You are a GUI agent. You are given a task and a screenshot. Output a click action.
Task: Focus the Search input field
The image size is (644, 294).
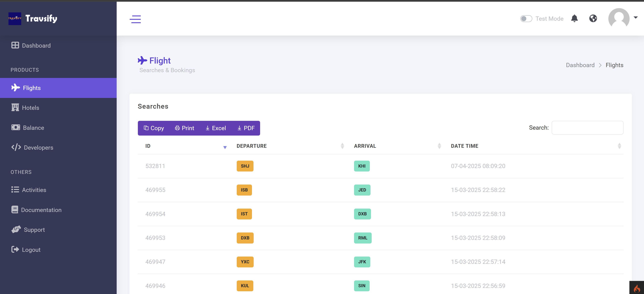587,128
